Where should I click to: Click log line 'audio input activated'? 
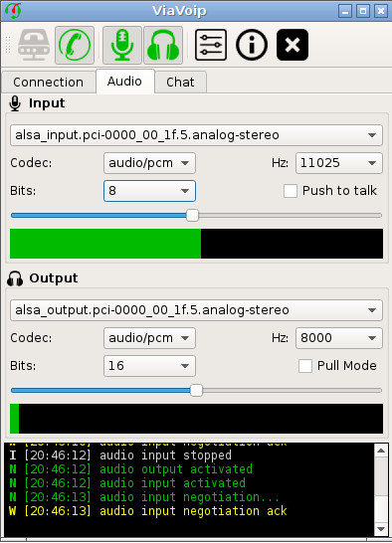click(x=127, y=483)
